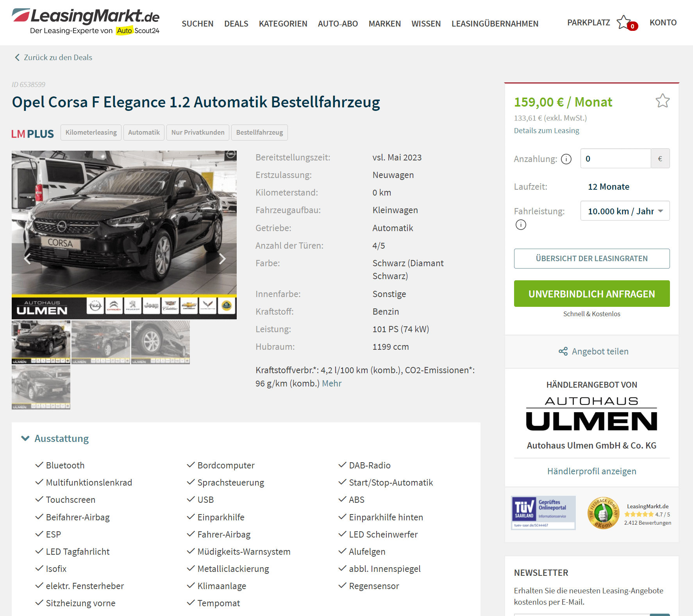Open DEALS menu item
The height and width of the screenshot is (616, 693).
[236, 23]
